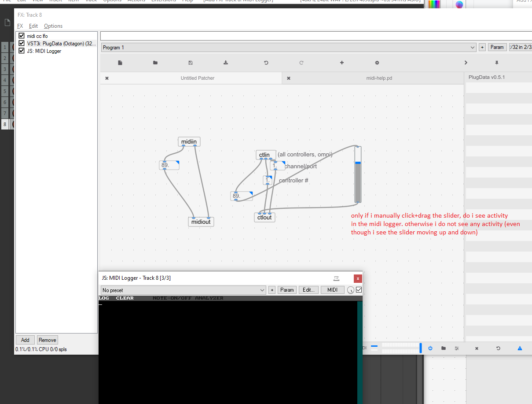Create a new patch in PlugData

(120, 63)
